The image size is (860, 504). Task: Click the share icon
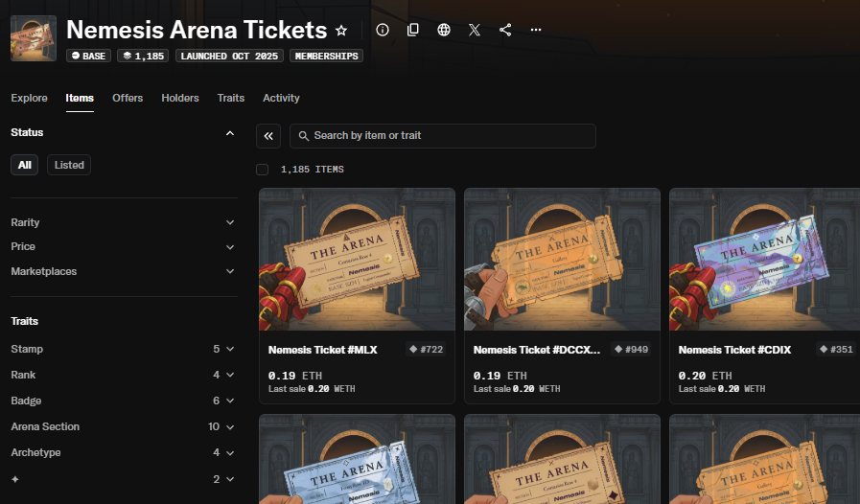point(505,30)
